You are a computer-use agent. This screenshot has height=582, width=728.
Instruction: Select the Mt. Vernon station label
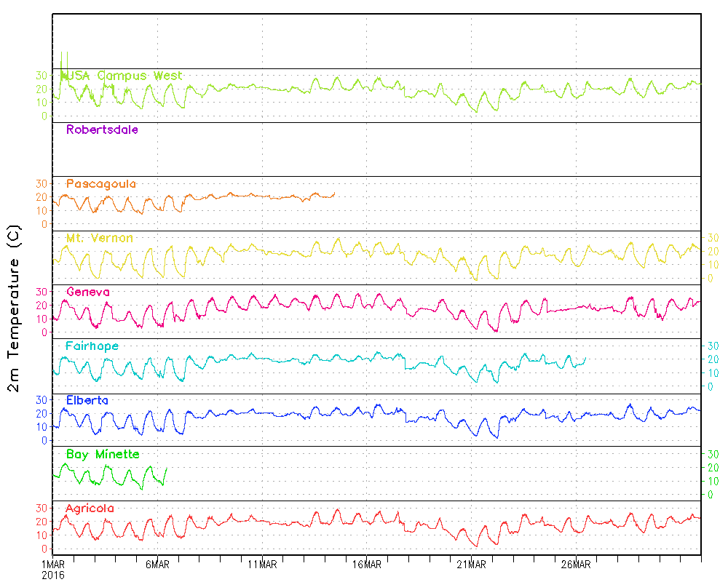(99, 238)
